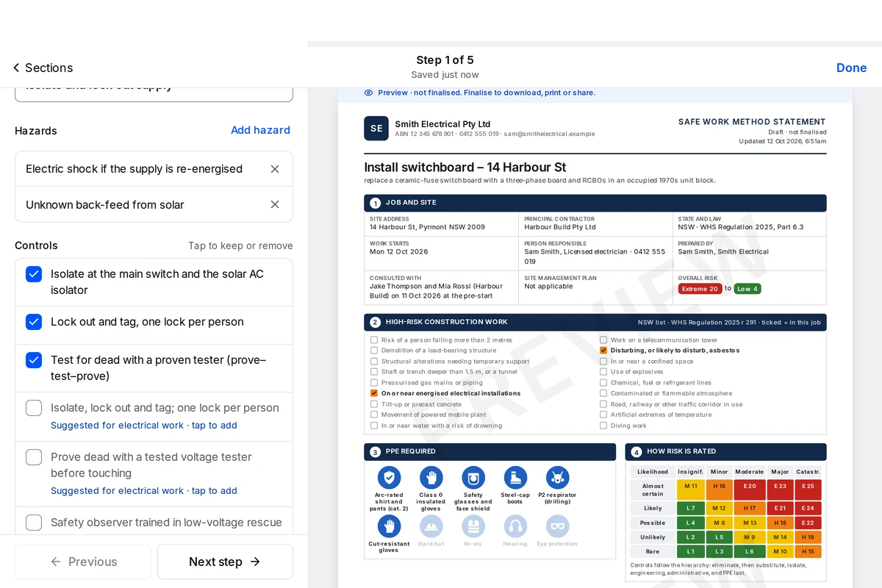Click 'Mon 12 Oct 2026' work start date

pyautogui.click(x=398, y=252)
